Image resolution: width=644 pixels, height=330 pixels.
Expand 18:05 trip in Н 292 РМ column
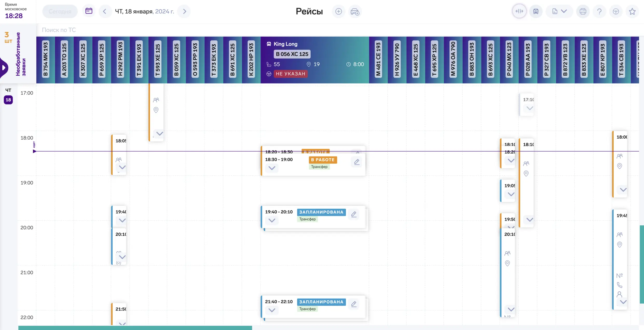122,167
